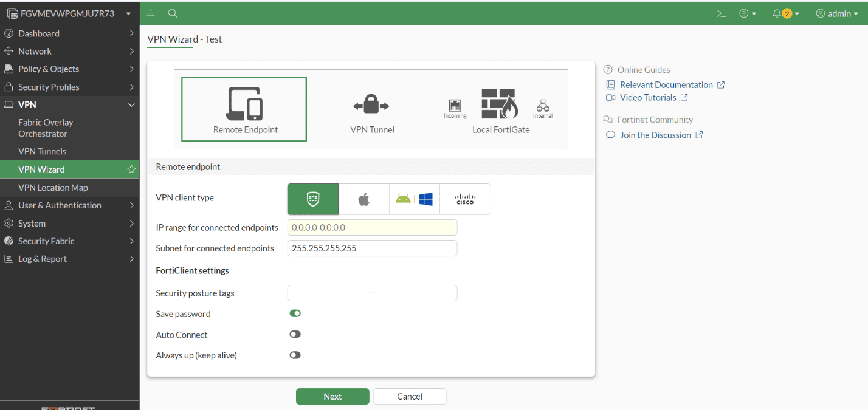
Task: Add a security posture tag with plus
Action: coord(372,293)
